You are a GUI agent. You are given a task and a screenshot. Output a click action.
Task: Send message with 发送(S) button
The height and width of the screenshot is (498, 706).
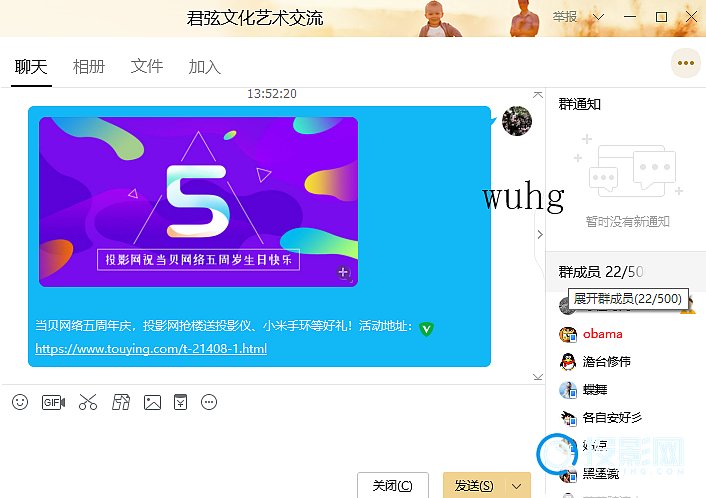click(474, 485)
